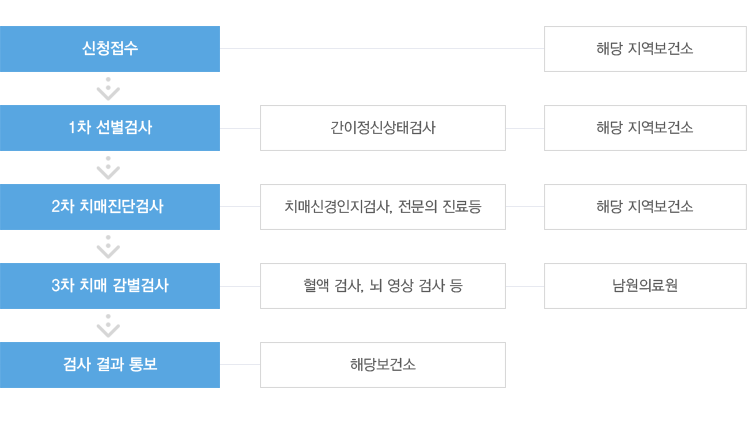Select the 1차 선별검사 step box
This screenshot has height=423, width=747.
coord(110,128)
